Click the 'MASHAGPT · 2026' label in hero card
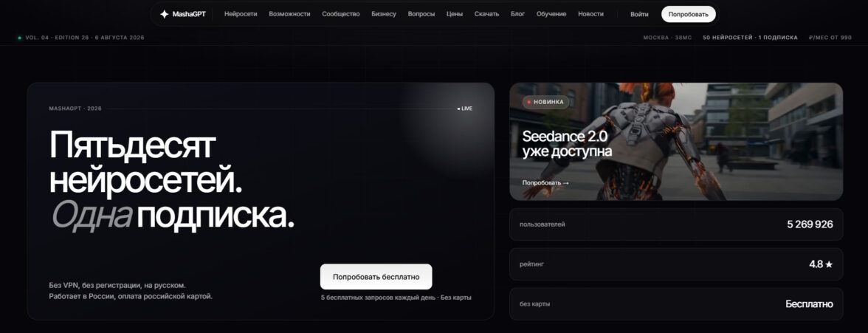 (75, 109)
